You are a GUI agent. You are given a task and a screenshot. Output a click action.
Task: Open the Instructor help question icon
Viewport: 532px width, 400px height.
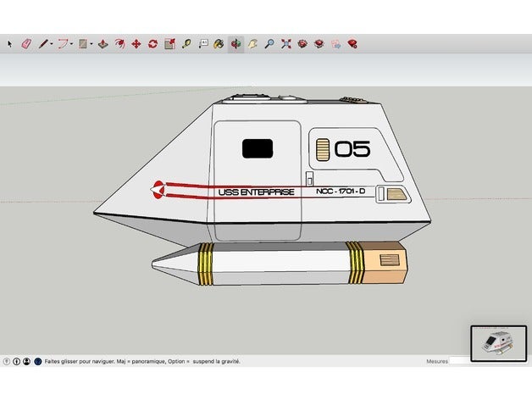[x=38, y=362]
